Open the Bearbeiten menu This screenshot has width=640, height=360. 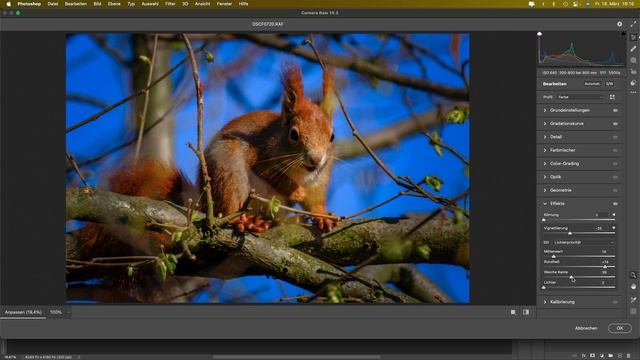pos(76,4)
